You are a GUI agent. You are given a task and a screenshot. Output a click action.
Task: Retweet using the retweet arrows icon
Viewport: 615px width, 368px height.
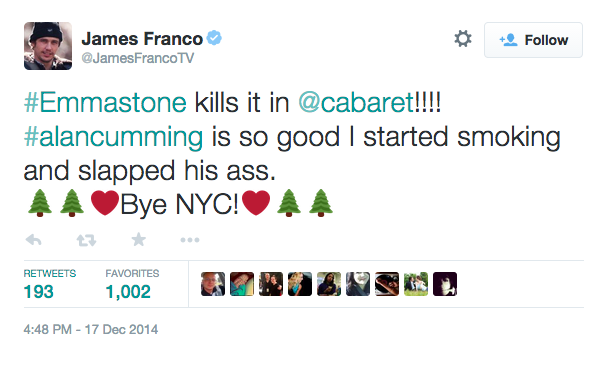[x=86, y=240]
